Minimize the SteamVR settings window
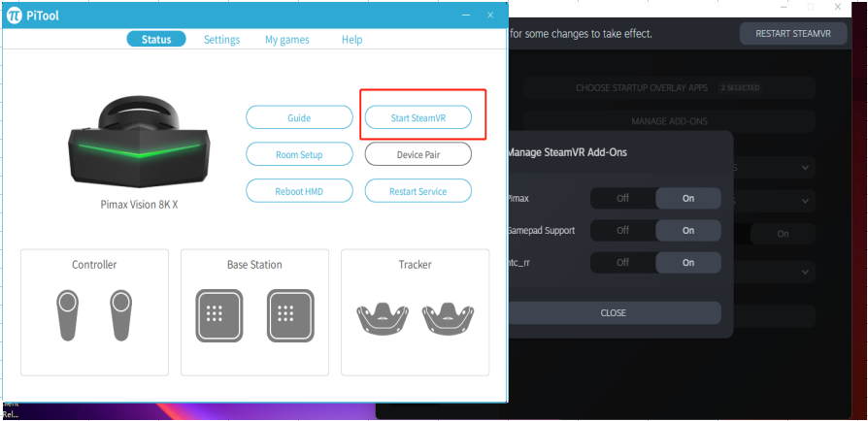Viewport: 868px width, 421px height. (x=784, y=7)
